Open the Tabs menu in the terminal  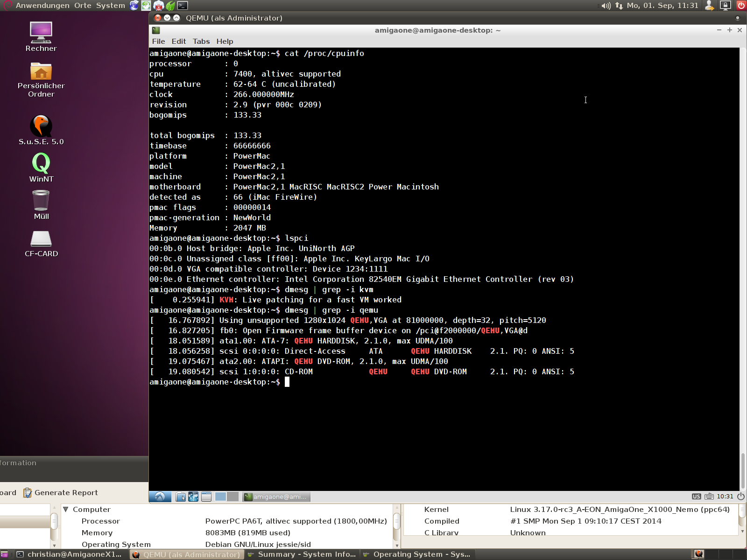coord(201,42)
